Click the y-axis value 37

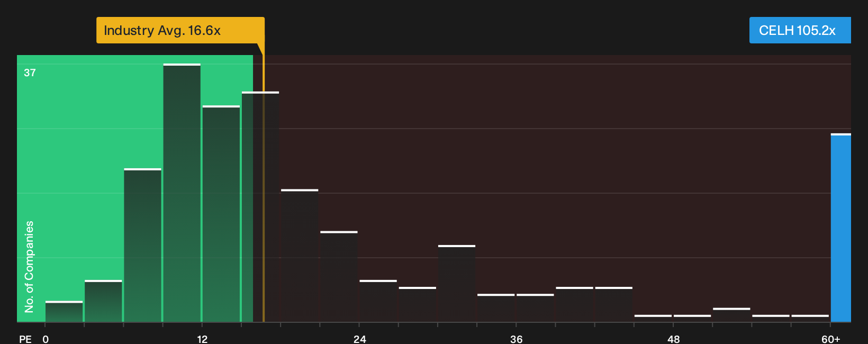click(x=30, y=73)
